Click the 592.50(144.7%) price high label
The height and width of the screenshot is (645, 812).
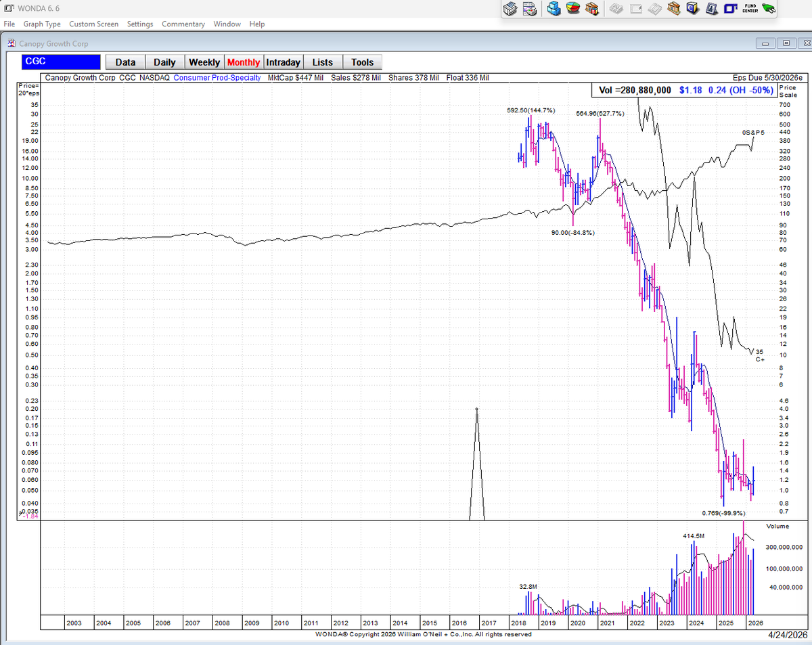click(x=531, y=110)
